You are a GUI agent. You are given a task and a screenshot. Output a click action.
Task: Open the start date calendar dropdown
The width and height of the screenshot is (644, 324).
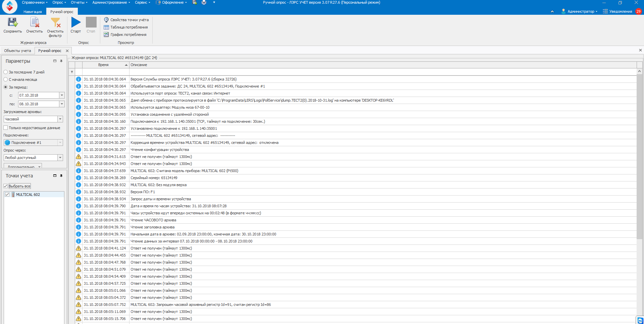click(x=62, y=95)
